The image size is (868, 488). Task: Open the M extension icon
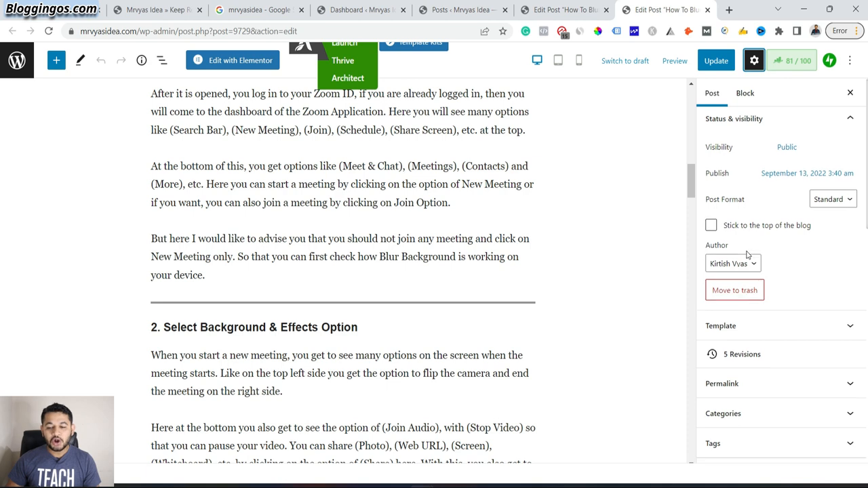pyautogui.click(x=707, y=31)
